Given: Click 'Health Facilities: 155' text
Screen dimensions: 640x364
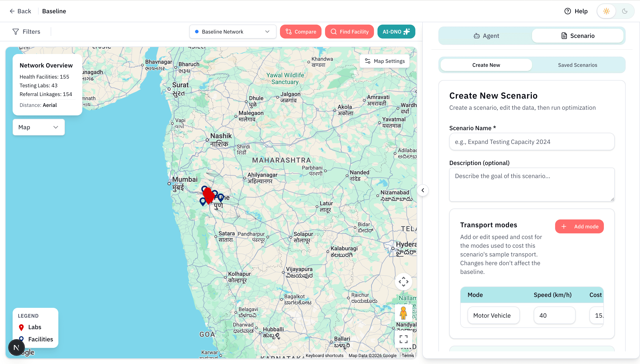Looking at the screenshot, I should click(44, 77).
